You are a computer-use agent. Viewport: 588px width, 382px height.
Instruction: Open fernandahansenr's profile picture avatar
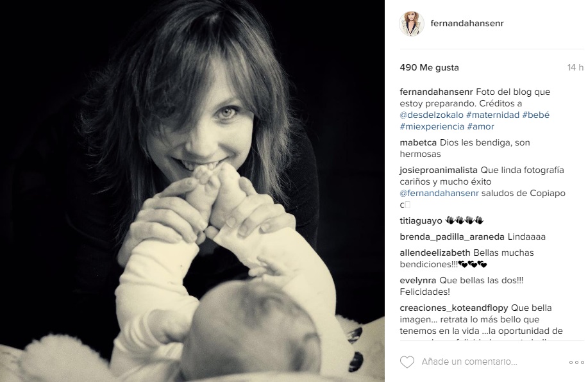pos(412,24)
